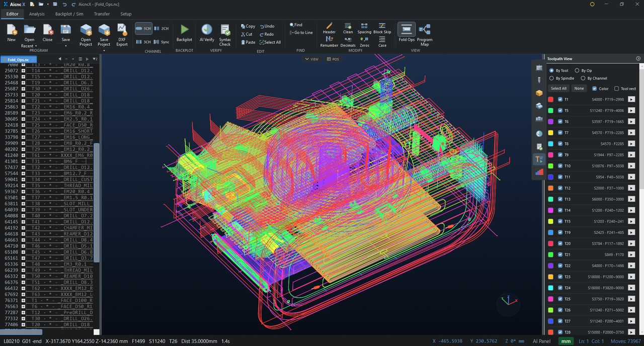This screenshot has height=346, width=644.
Task: Expand the T44 DRILL_D8.4 fold in the editor
Action: 23,240
